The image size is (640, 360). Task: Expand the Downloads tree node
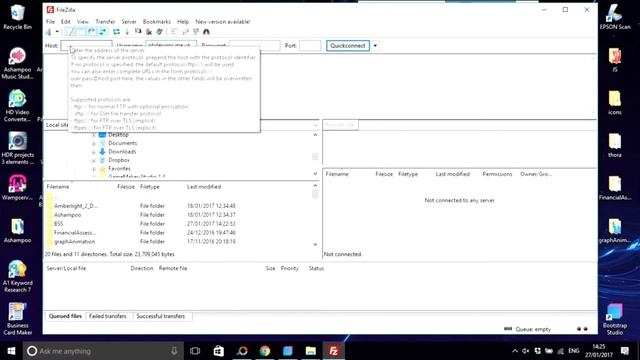click(93, 152)
